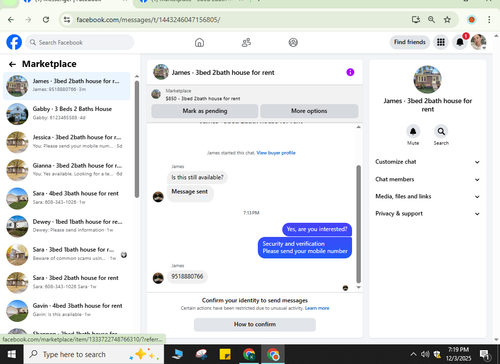Search in conversation with magnifier icon
The height and width of the screenshot is (364, 500).
click(x=441, y=131)
